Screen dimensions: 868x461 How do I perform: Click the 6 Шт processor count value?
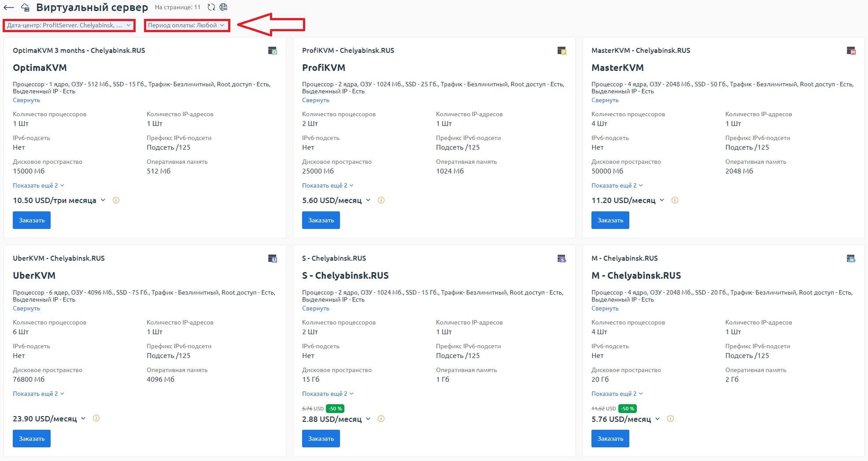click(21, 332)
